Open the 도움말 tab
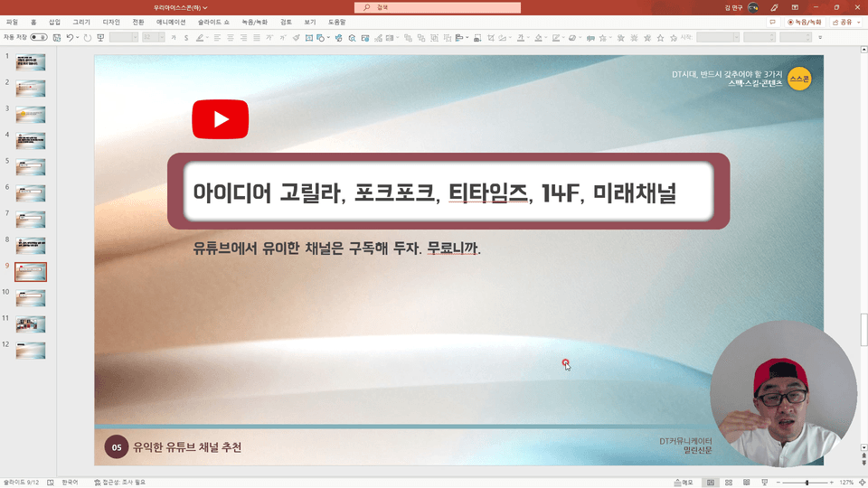This screenshot has width=868, height=488. coord(336,22)
